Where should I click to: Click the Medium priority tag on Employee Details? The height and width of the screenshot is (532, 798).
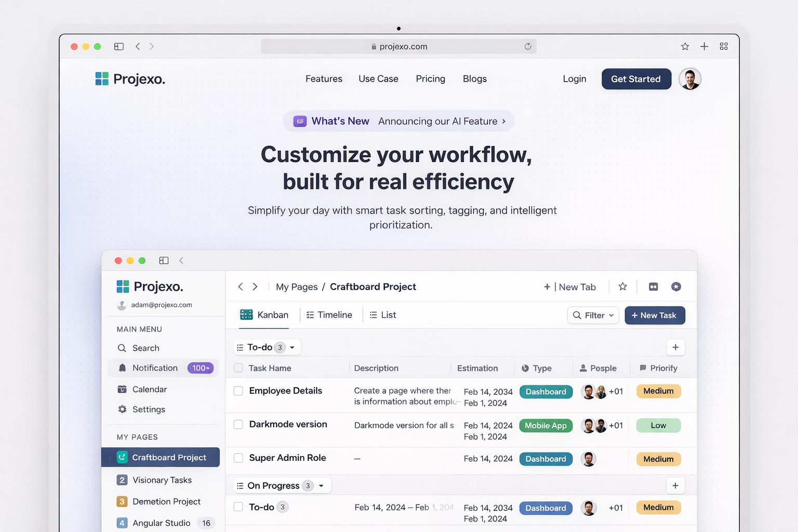[x=658, y=391]
